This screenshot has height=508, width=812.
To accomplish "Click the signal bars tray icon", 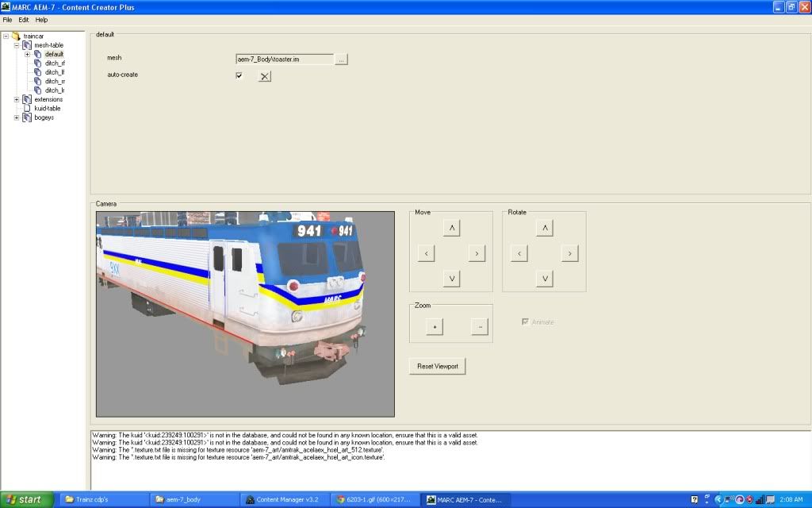I will click(x=760, y=500).
